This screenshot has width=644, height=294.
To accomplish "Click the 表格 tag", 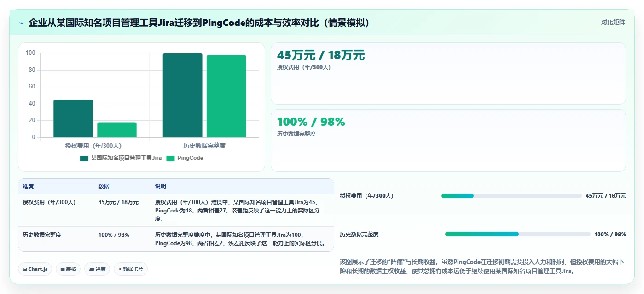I will coord(68,269).
